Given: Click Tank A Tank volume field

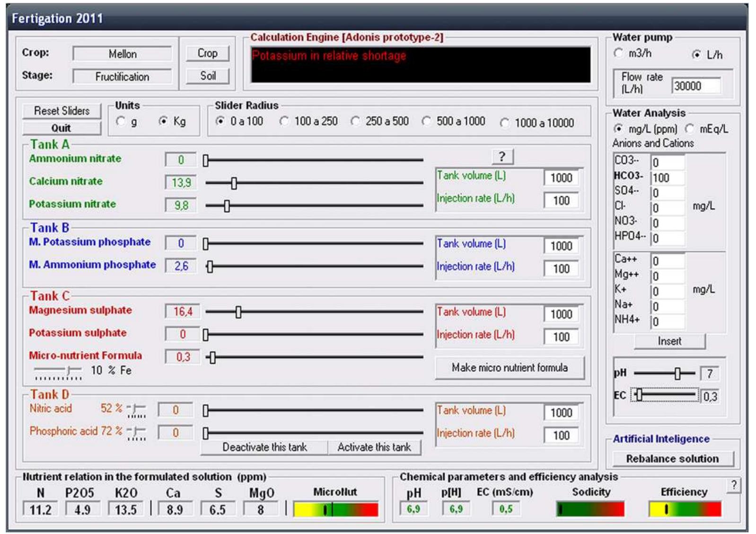Looking at the screenshot, I should 561,178.
